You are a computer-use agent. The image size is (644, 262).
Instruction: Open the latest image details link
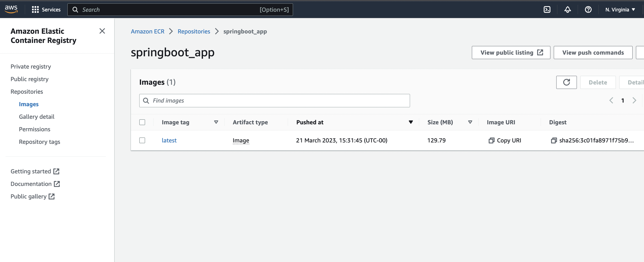click(169, 140)
